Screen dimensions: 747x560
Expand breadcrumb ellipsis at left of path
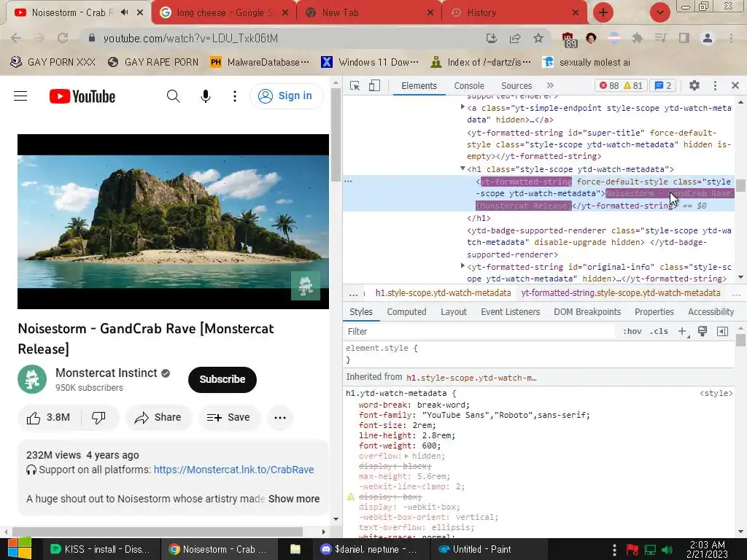[353, 293]
